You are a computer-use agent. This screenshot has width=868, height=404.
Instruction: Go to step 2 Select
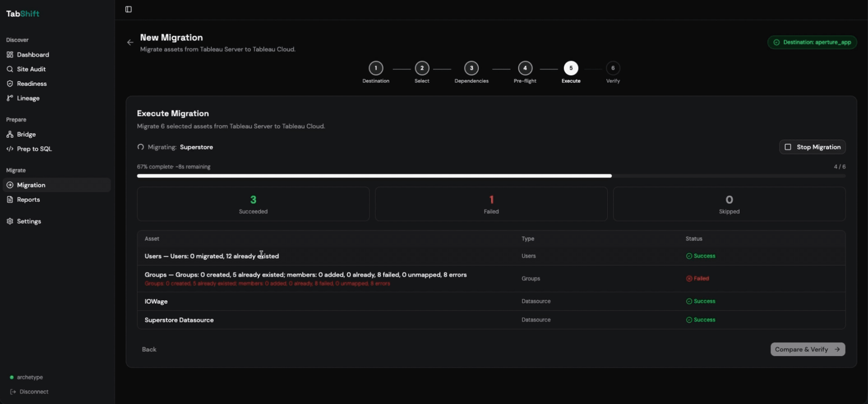click(x=422, y=68)
